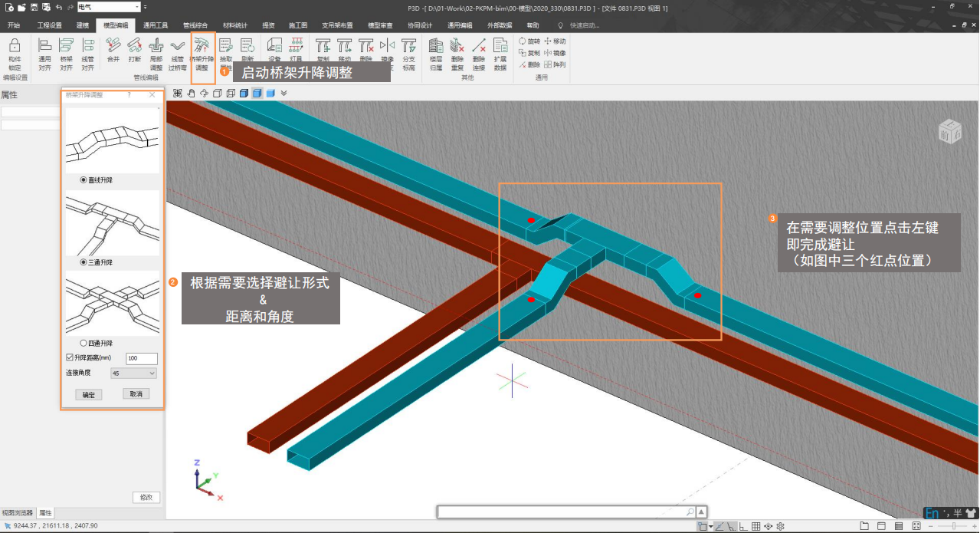Click the 楼层归属 icon in ribbon
Image resolution: width=980 pixels, height=533 pixels.
coord(435,51)
